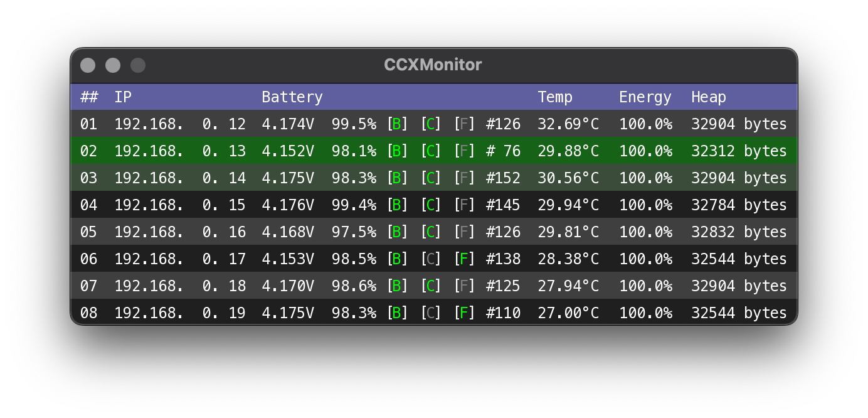Click the Heap column header

[708, 97]
